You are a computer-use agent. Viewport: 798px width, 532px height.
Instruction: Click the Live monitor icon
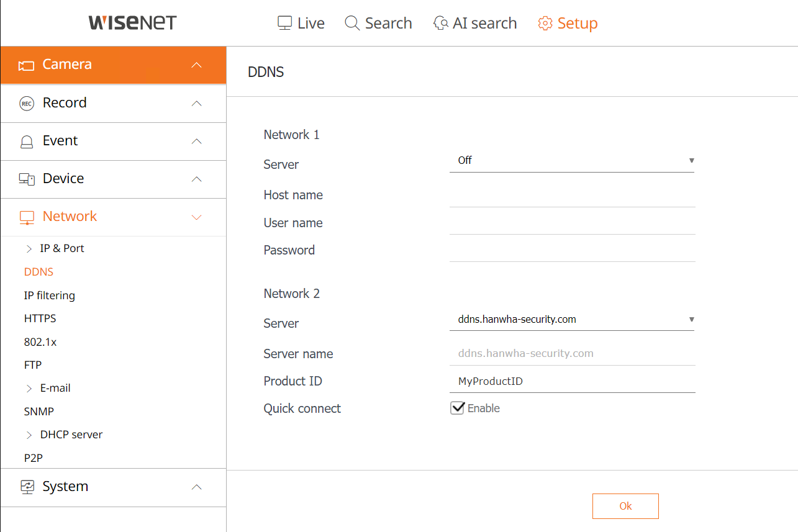pos(284,24)
